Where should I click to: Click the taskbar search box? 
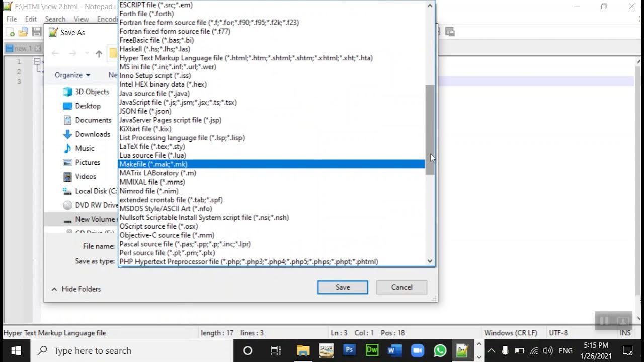[132, 350]
